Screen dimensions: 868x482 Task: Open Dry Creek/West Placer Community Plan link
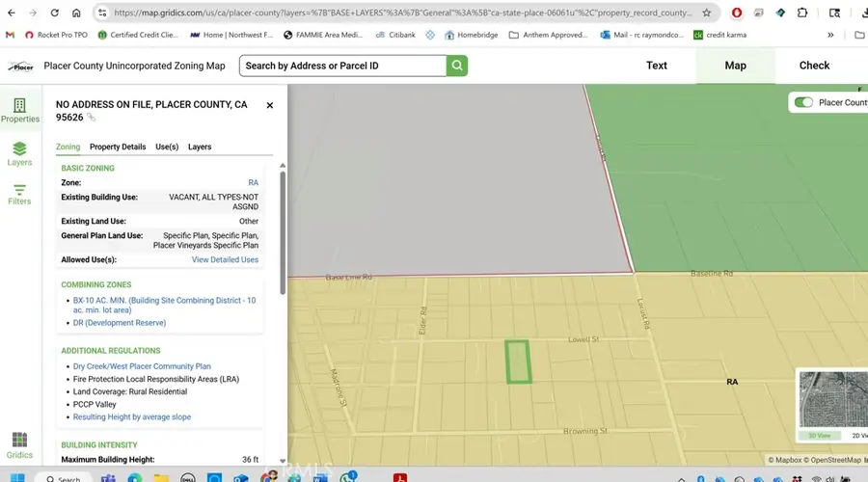point(142,366)
